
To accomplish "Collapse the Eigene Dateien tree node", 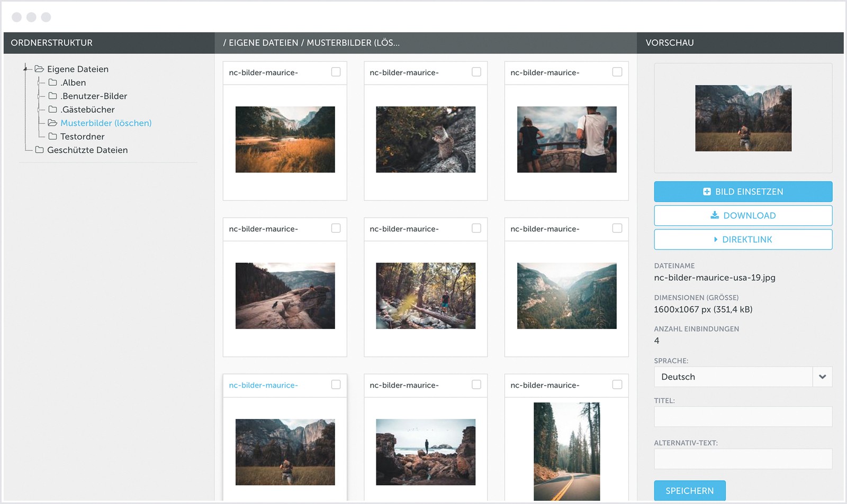I will [25, 68].
